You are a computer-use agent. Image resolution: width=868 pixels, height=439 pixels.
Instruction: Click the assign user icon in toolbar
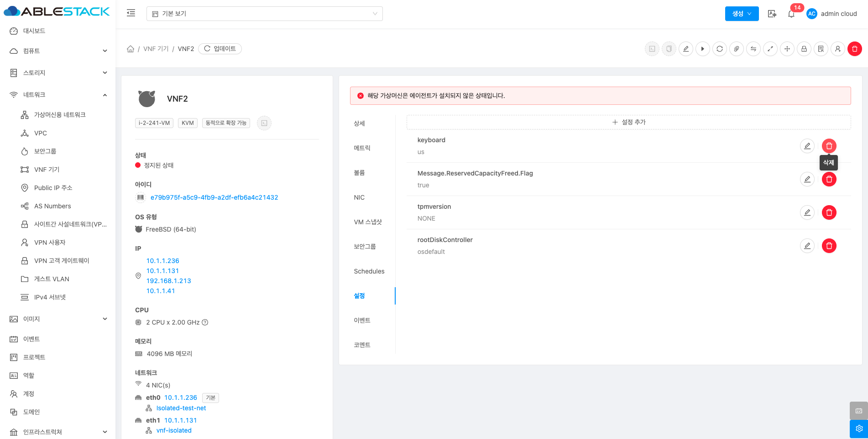(838, 49)
